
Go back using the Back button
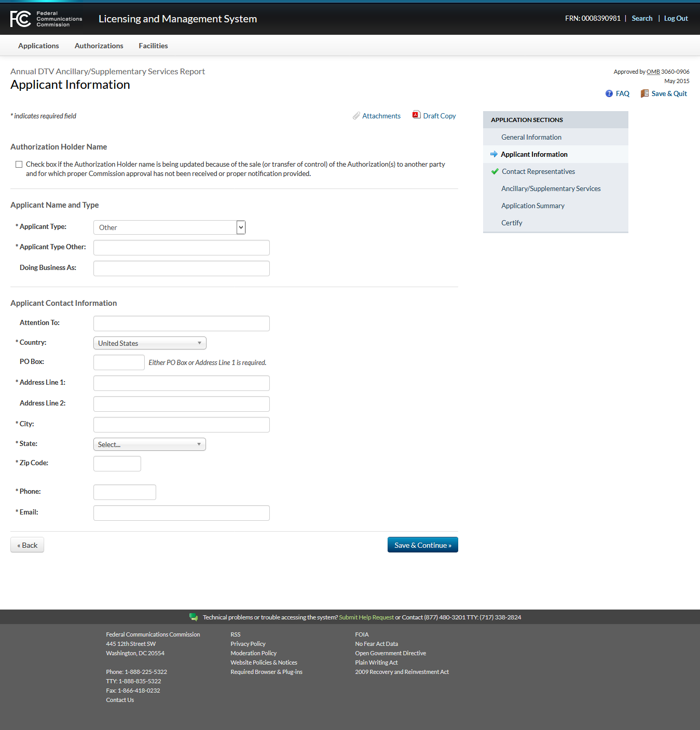(x=27, y=545)
